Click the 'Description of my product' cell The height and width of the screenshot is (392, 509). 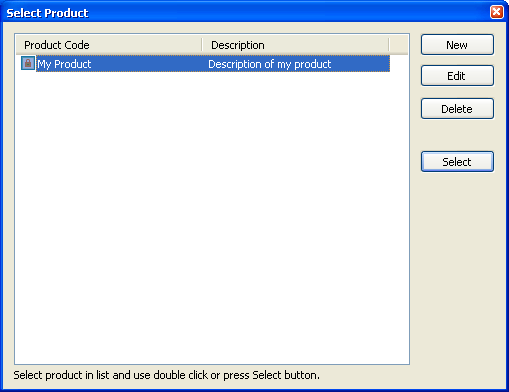click(269, 64)
